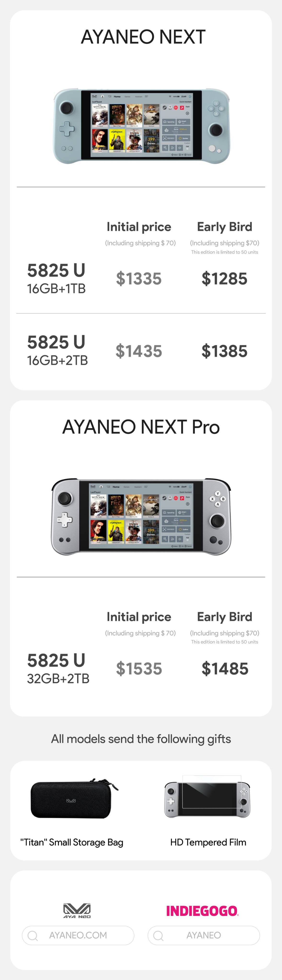Choose the $1285 Early Bird price
Screen dimensions: 282x980
pyautogui.click(x=224, y=278)
